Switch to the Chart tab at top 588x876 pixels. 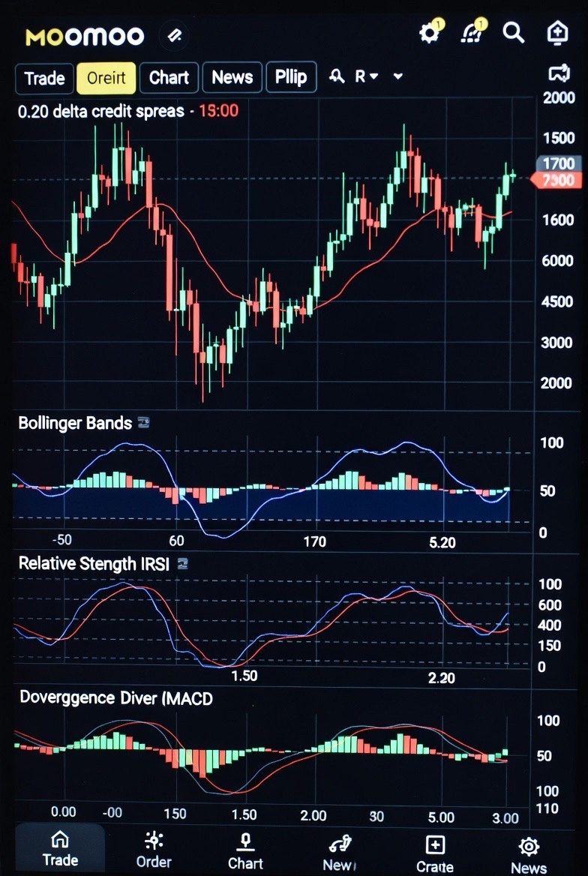[x=169, y=77]
